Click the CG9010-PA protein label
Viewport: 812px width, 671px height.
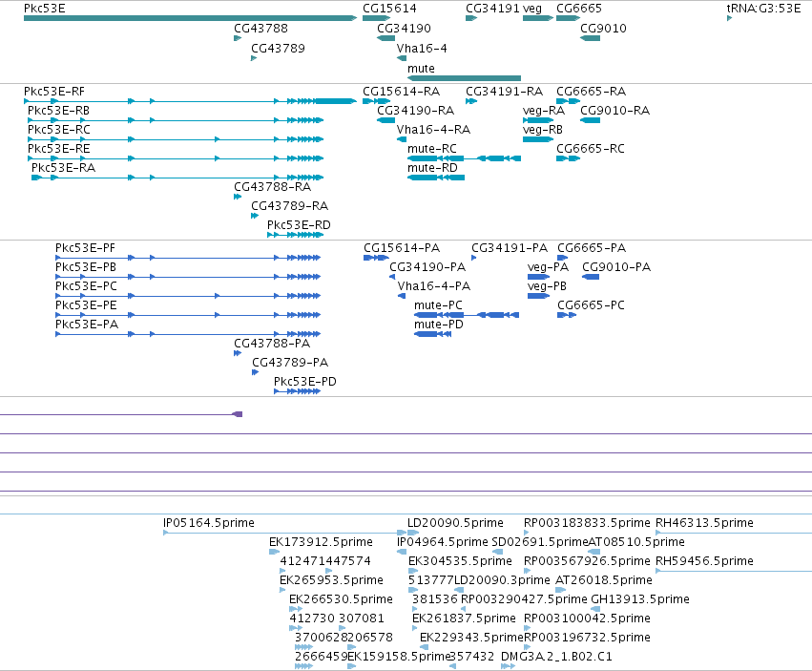click(x=616, y=267)
